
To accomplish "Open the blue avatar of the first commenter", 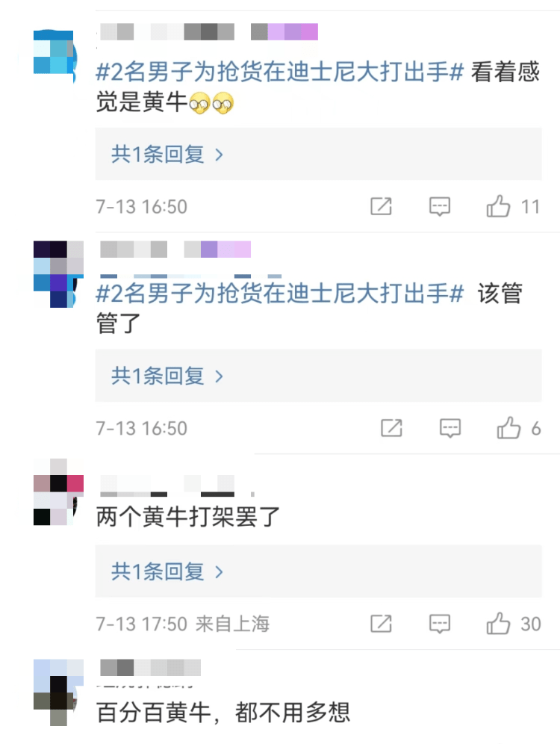I will (x=54, y=56).
